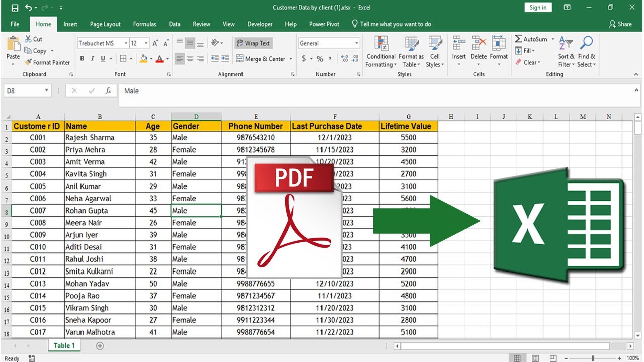Viewport: 644px width, 362px height.
Task: Collapse the ribbon with caret arrow
Action: (x=636, y=74)
